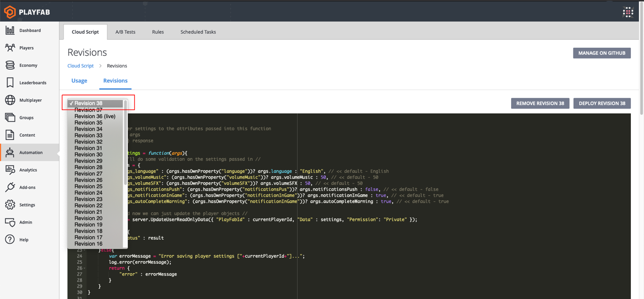Open the Content sidebar label
Screen dimensions: 644x299
tap(27, 135)
